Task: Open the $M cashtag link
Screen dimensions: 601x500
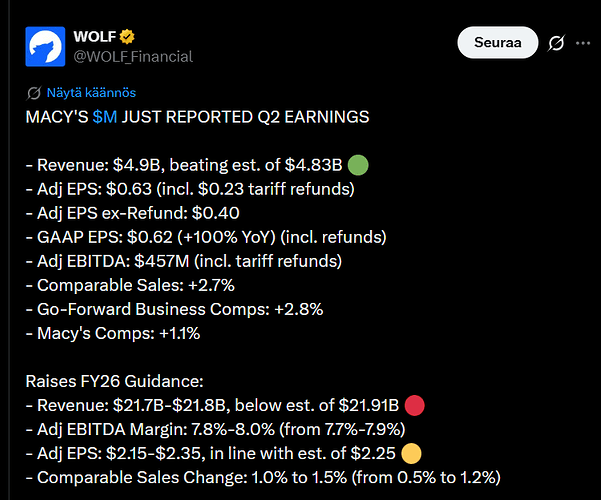Action: [105, 117]
